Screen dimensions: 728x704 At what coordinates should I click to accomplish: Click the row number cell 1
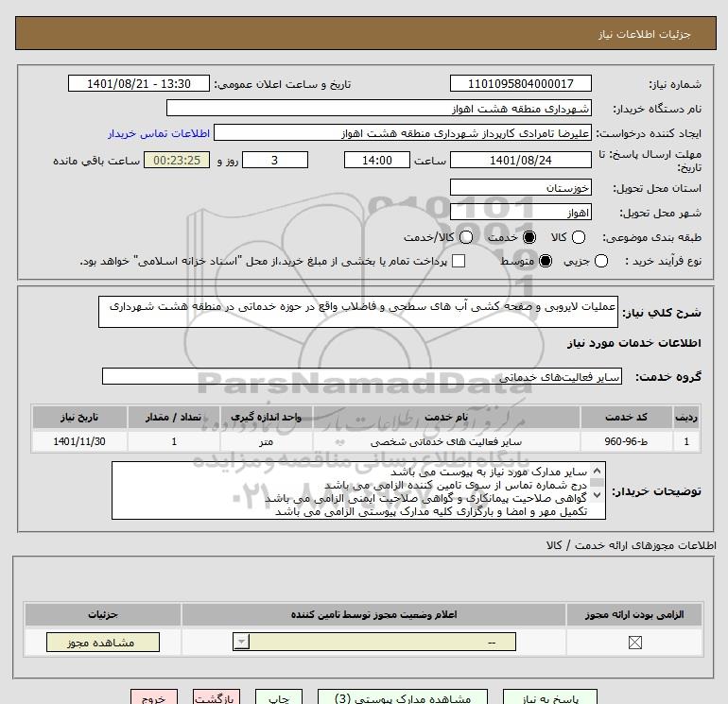tap(686, 441)
